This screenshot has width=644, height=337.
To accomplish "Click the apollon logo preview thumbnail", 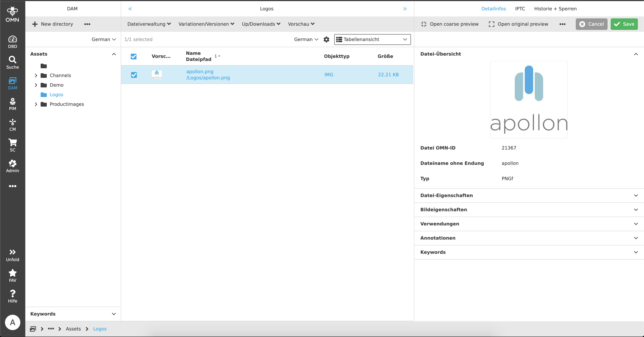I will (528, 100).
